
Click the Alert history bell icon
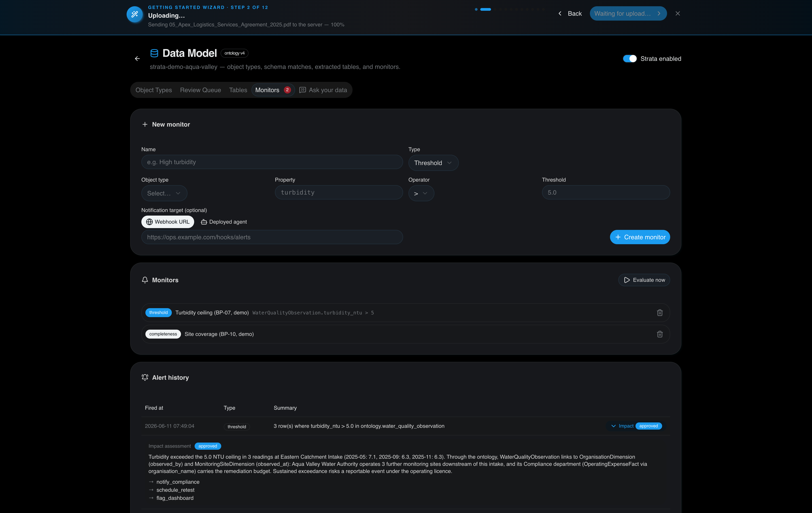click(145, 377)
